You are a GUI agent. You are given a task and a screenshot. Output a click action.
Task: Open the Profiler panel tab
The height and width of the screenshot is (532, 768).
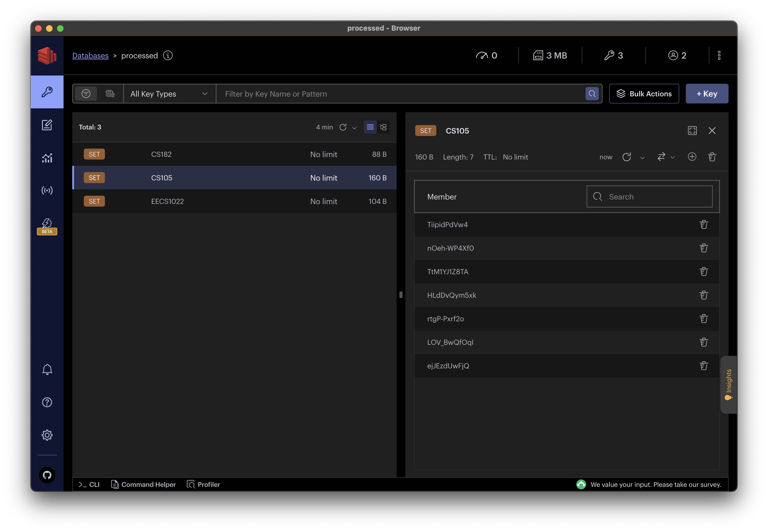coord(204,484)
